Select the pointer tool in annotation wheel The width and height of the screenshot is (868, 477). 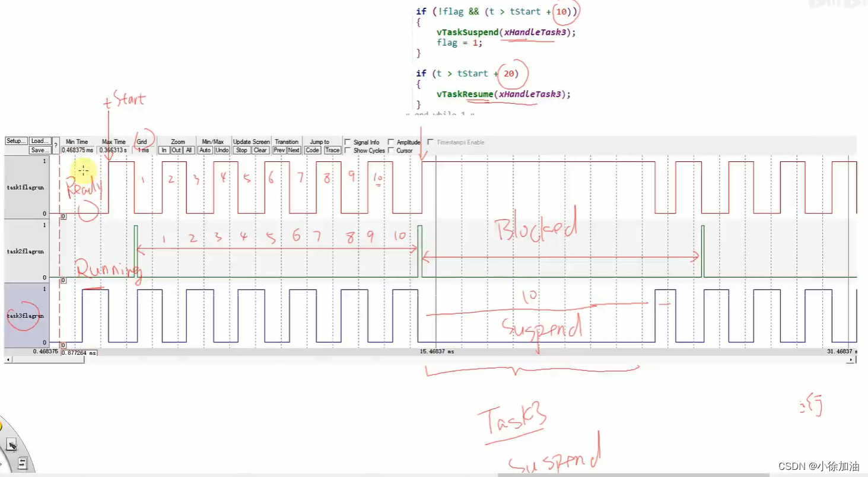[x=12, y=446]
